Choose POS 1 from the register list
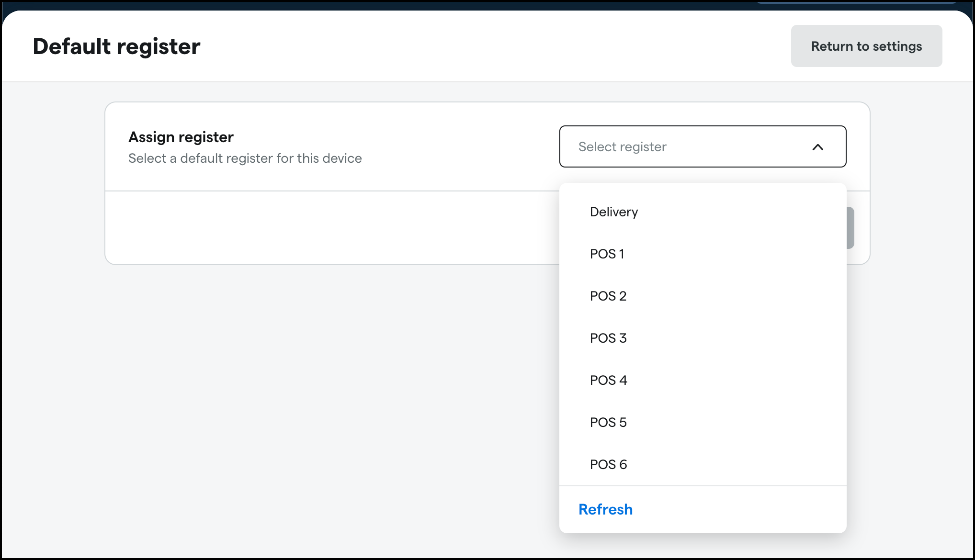Viewport: 975px width, 560px height. (x=607, y=254)
